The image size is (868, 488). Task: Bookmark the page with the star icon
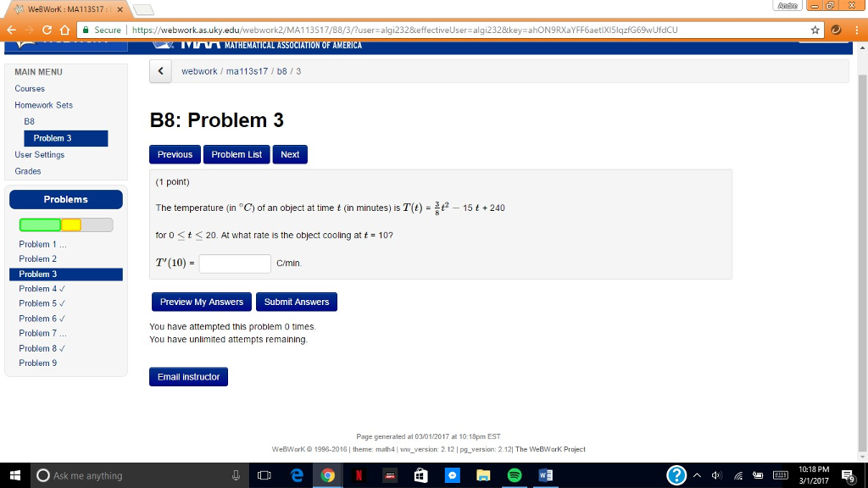tap(815, 29)
